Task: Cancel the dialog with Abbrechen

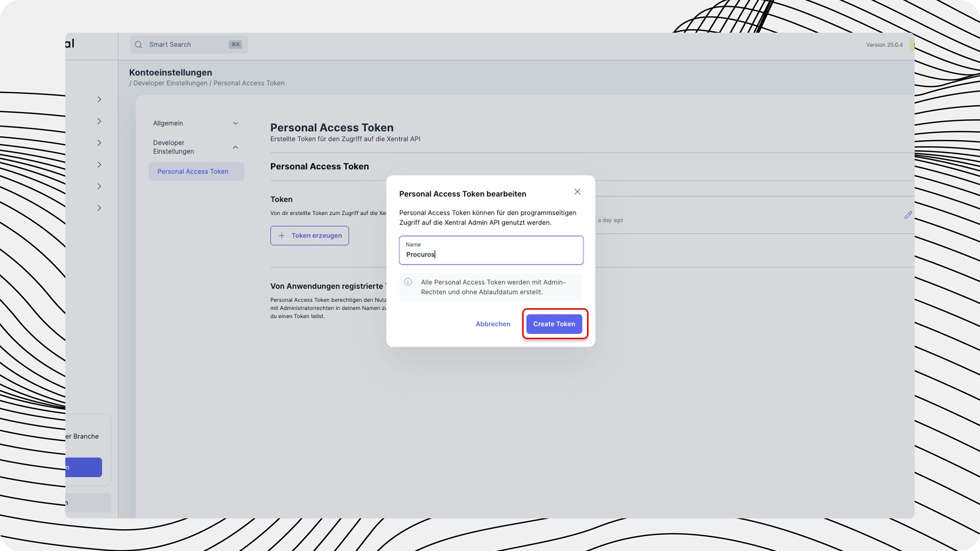Action: tap(493, 324)
